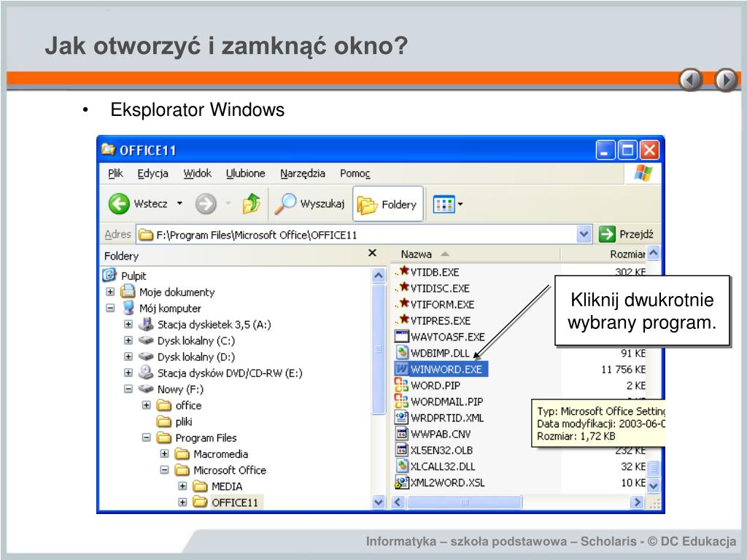The width and height of the screenshot is (747, 560).
Task: Click the file list horizontal scrollbar thumb
Action: click(x=465, y=502)
